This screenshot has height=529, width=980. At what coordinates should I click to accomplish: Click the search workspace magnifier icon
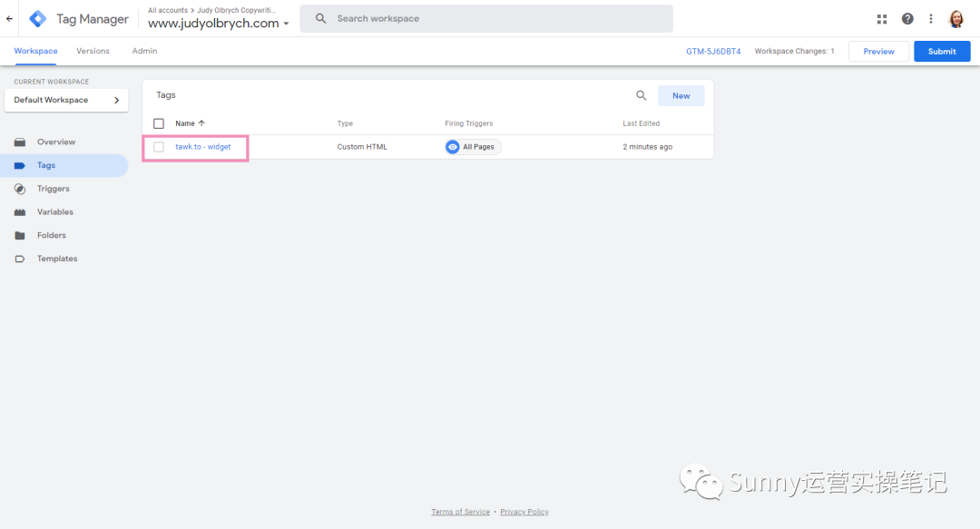(x=320, y=19)
